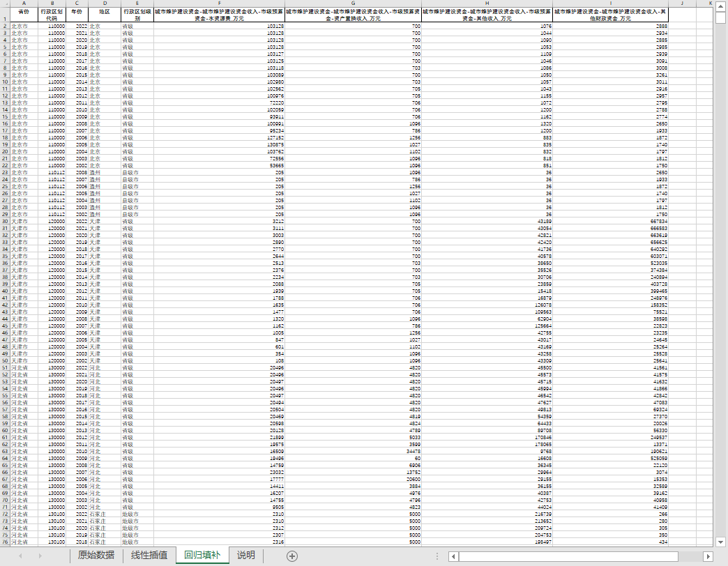Click the sheet tab bar resize handle dots

437,556
